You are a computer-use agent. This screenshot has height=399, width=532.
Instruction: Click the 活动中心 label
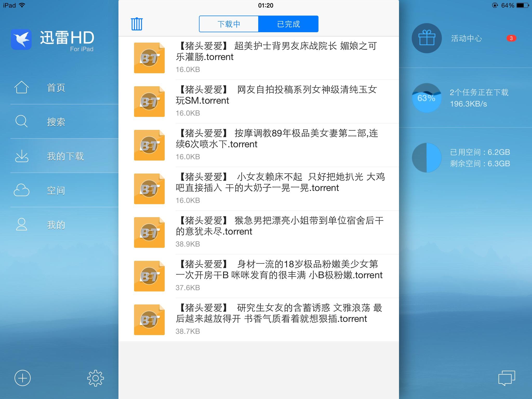tap(466, 38)
